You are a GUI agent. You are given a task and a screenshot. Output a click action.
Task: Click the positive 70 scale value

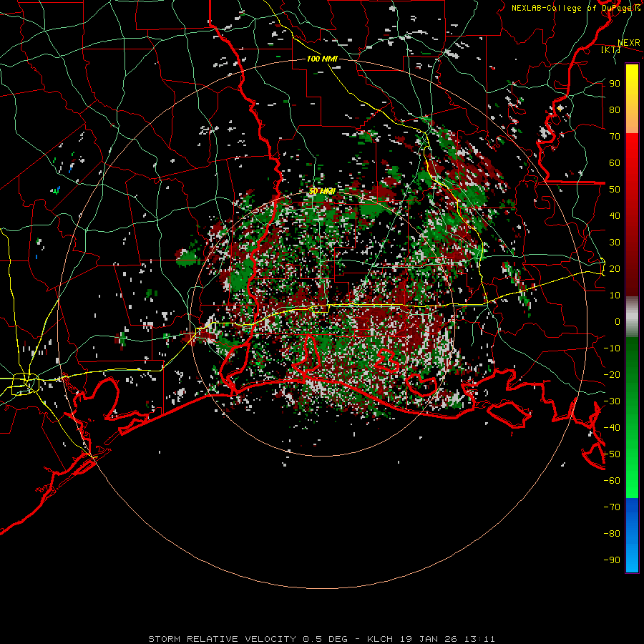pos(615,137)
